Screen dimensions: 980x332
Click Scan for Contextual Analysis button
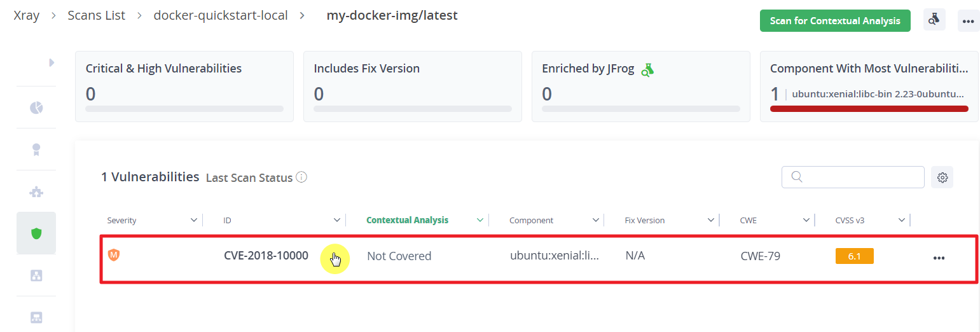[x=835, y=20]
